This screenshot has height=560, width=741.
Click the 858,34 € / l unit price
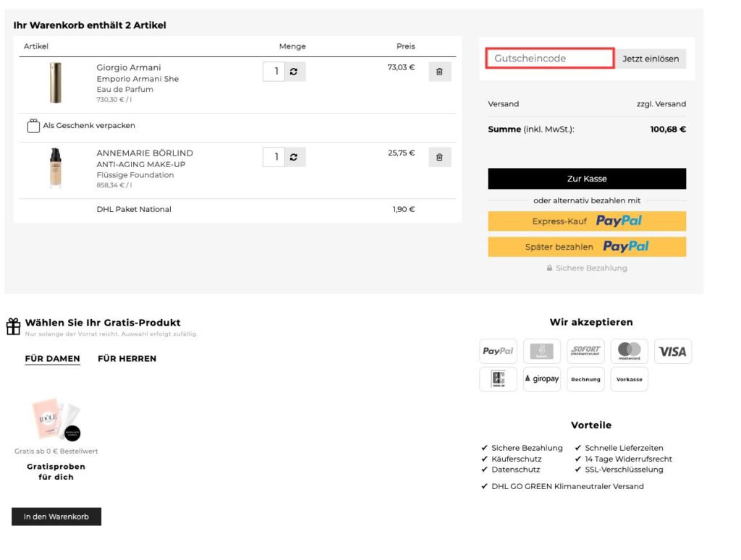114,185
